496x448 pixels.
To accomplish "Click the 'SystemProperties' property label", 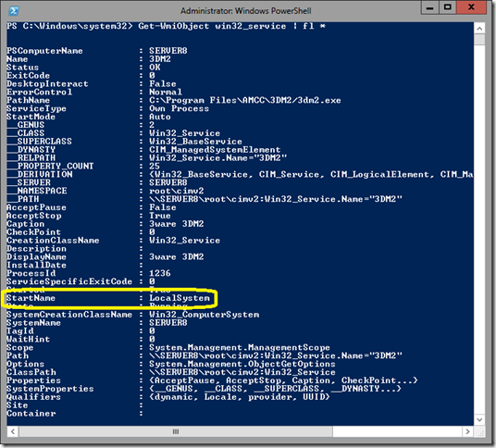I will [x=50, y=388].
